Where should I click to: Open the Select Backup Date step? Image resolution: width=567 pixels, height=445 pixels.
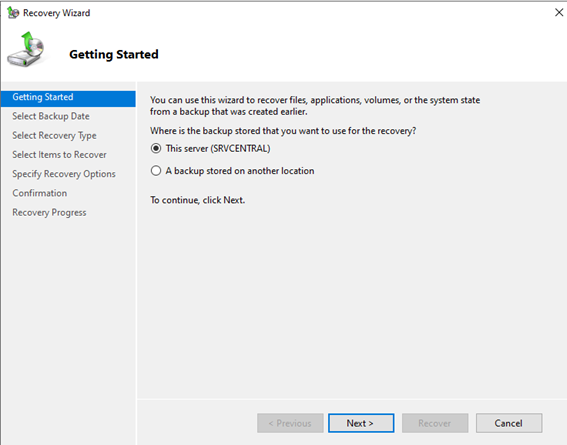[51, 116]
